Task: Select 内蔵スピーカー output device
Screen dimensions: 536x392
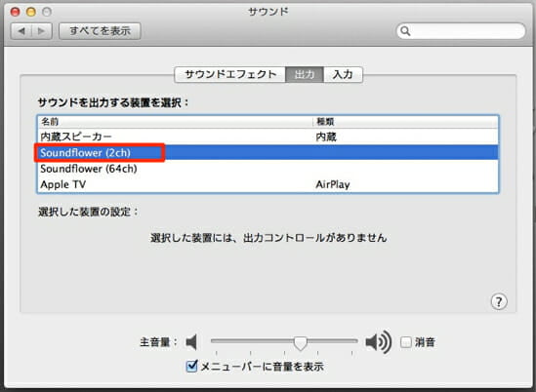Action: tap(268, 137)
